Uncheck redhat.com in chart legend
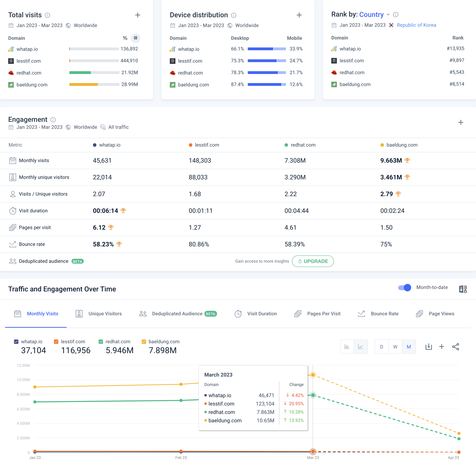 [x=101, y=342]
